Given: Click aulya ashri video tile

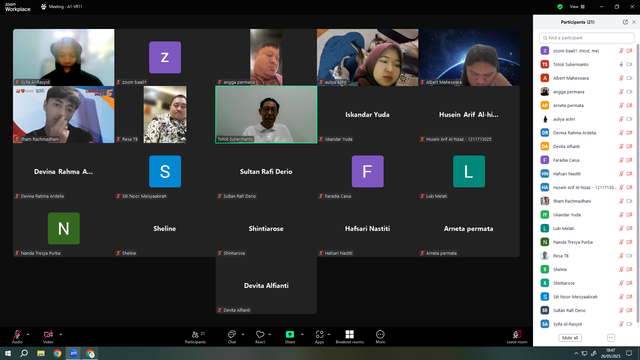Looking at the screenshot, I should [367, 57].
